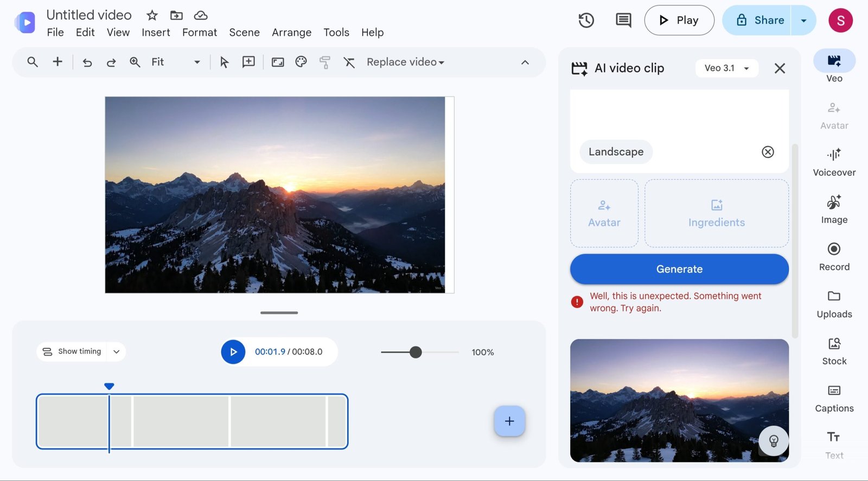This screenshot has height=481, width=868.
Task: Click the zoom magnifier icon
Action: tap(135, 62)
